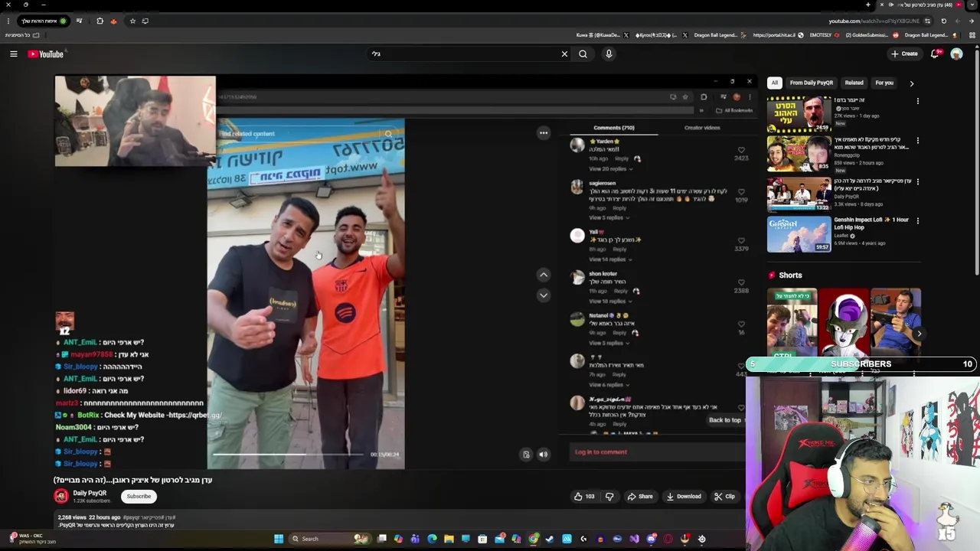Show more filter chips with arrow
Screen dimensions: 980x551
[911, 83]
